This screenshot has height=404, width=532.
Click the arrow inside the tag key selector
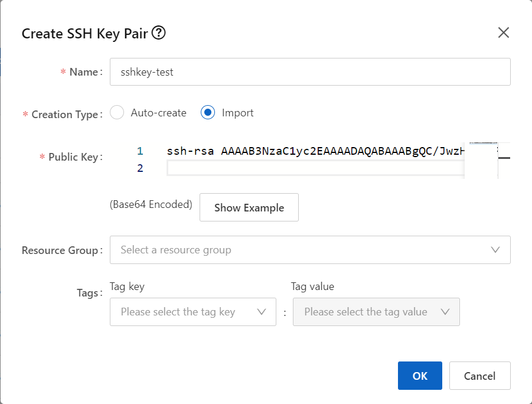click(x=262, y=312)
